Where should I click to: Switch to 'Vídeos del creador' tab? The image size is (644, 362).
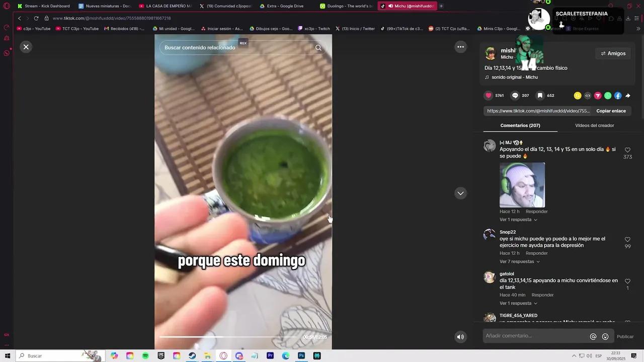point(594,125)
